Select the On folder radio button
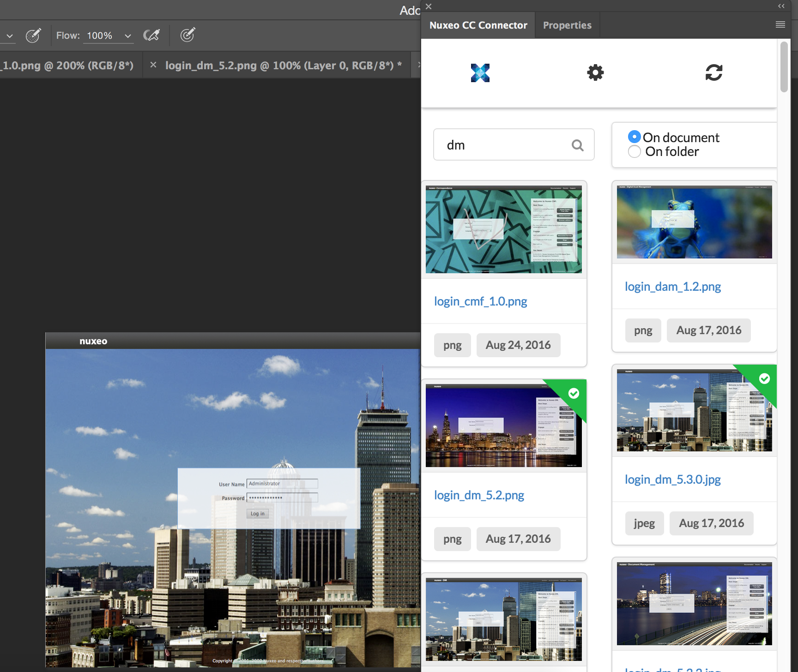Screen dimensions: 798x672 coord(634,151)
